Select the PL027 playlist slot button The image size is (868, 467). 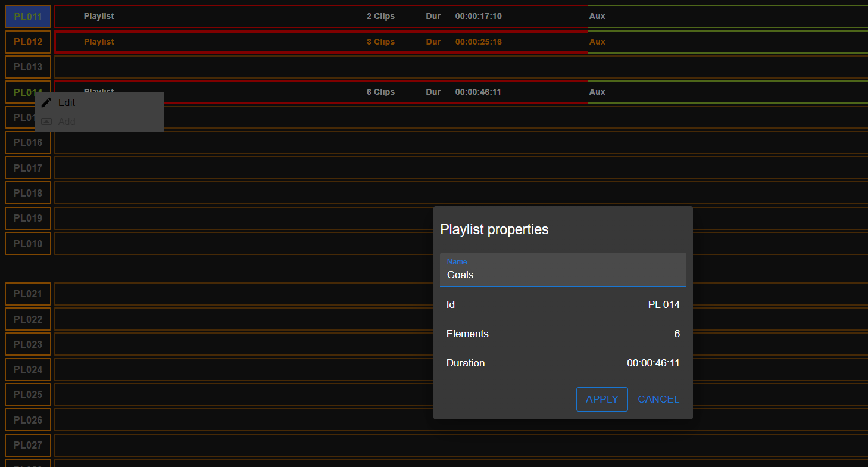coord(28,445)
